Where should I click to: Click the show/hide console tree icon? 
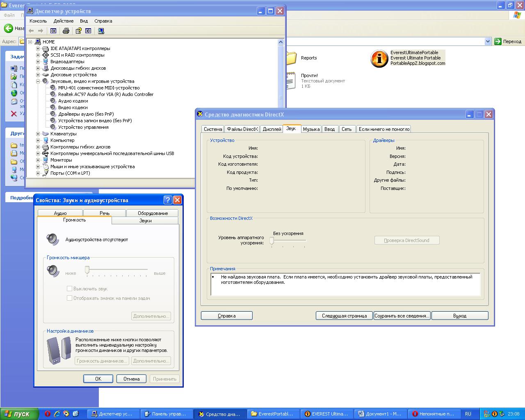[x=53, y=31]
